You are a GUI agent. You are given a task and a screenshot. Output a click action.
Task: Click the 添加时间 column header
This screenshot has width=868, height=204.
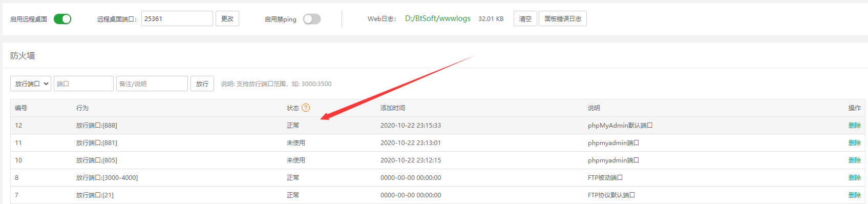tap(393, 108)
